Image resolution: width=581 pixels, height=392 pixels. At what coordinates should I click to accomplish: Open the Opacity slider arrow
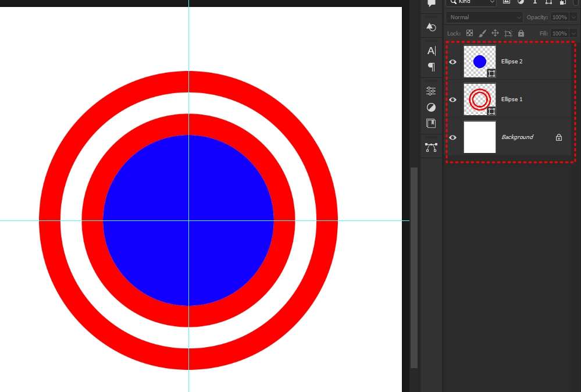(x=573, y=17)
